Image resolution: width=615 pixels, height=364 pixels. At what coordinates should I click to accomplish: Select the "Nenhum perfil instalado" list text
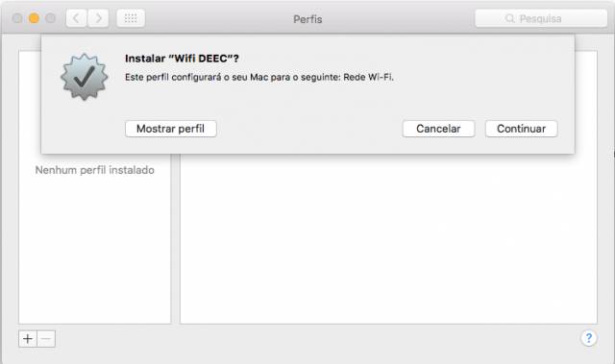pos(94,170)
